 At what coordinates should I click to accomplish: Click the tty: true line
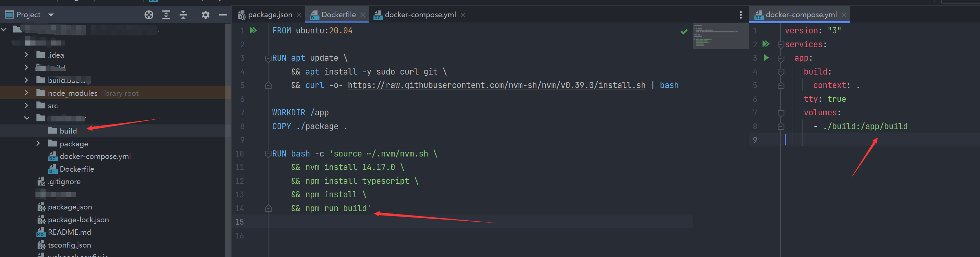[x=825, y=99]
